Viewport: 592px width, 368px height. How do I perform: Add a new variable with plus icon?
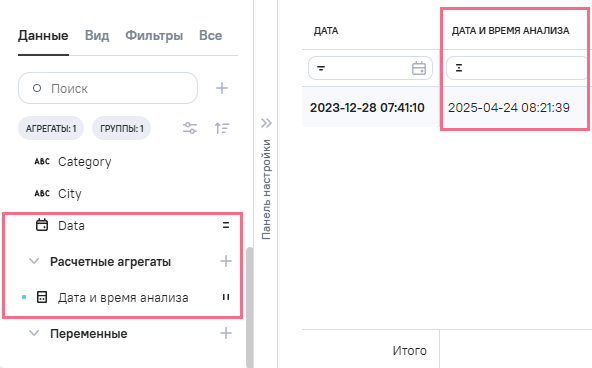coord(226,333)
